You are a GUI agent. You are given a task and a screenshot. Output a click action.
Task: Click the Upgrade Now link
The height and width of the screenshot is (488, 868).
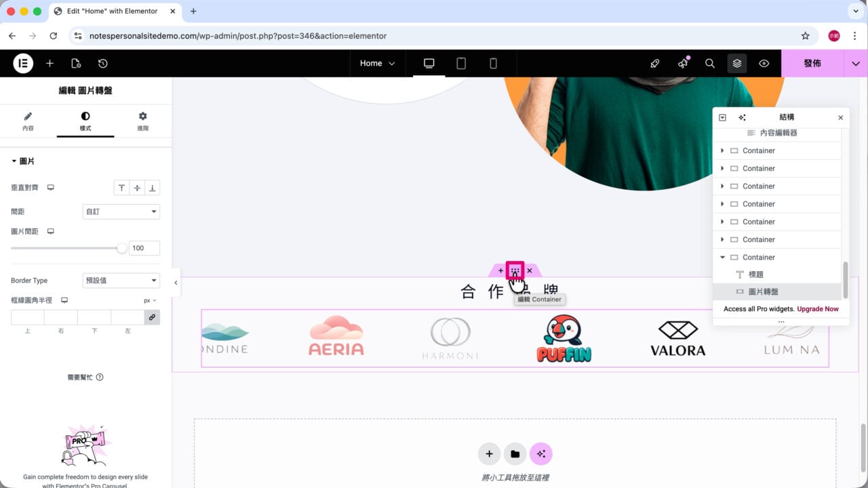pos(817,309)
